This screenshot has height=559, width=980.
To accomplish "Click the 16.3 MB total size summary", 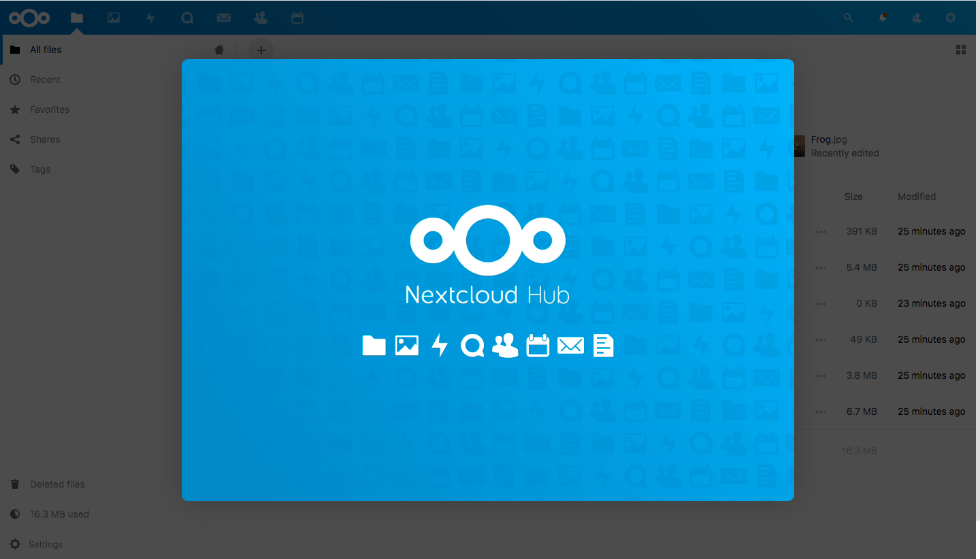I will pos(859,451).
